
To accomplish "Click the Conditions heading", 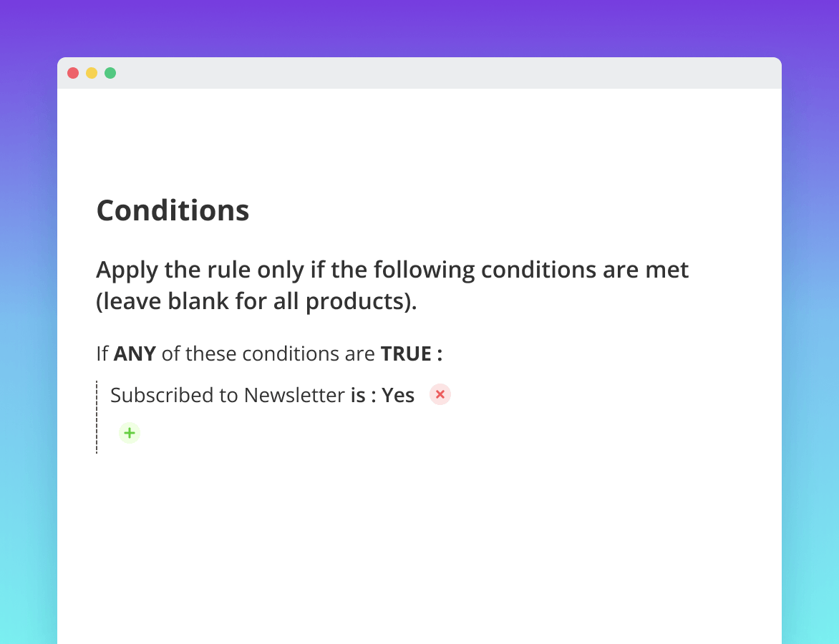I will pos(173,210).
